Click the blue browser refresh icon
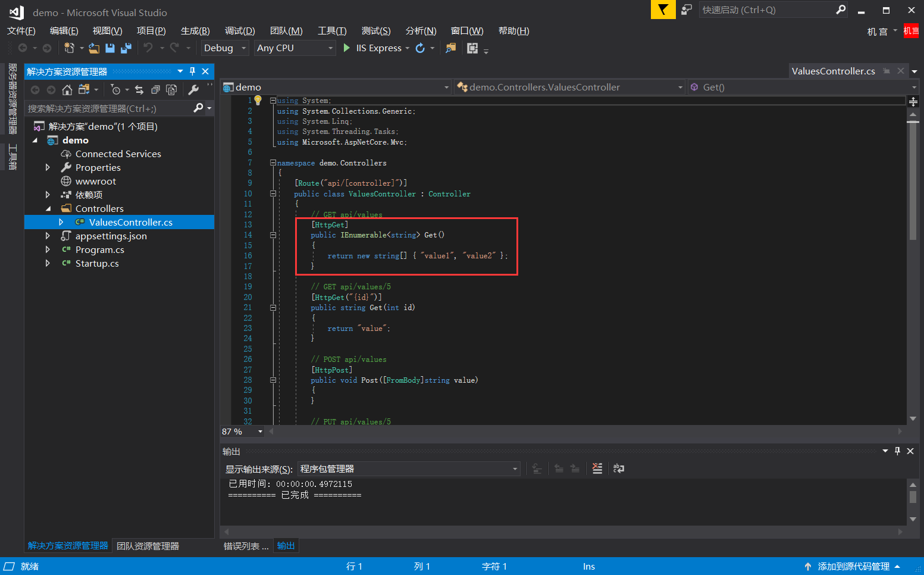The height and width of the screenshot is (575, 924). (420, 48)
